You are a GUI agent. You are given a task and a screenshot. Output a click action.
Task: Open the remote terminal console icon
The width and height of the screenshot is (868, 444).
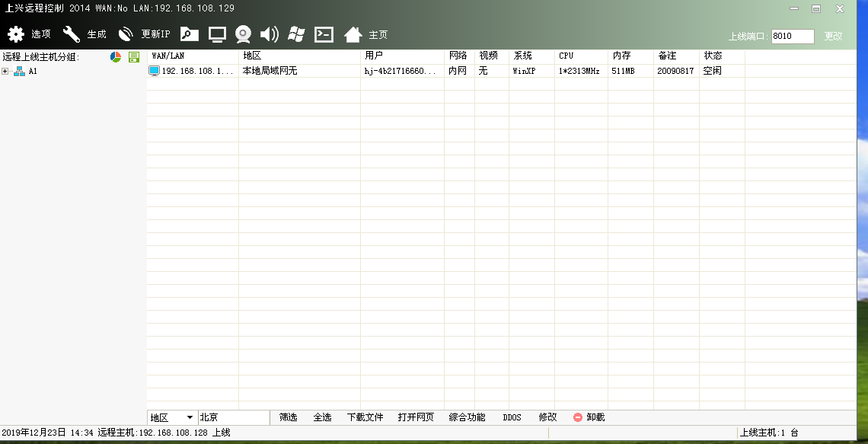coord(324,34)
